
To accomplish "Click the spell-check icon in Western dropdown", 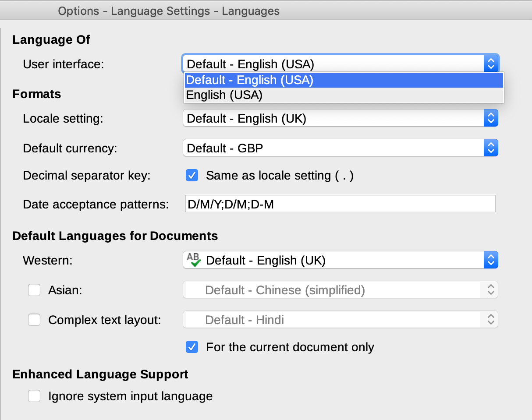I will point(193,260).
